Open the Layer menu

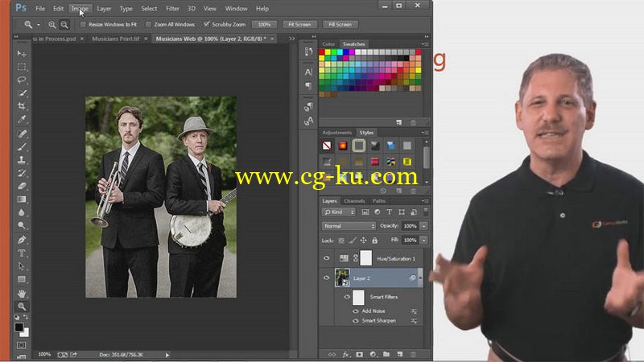(104, 9)
